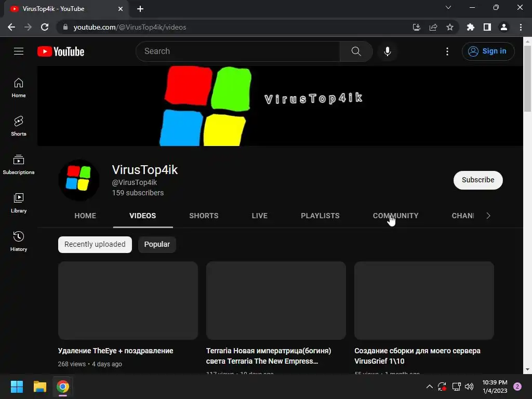This screenshot has width=532, height=399.
Task: Open Chrome profile icon
Action: 504,27
